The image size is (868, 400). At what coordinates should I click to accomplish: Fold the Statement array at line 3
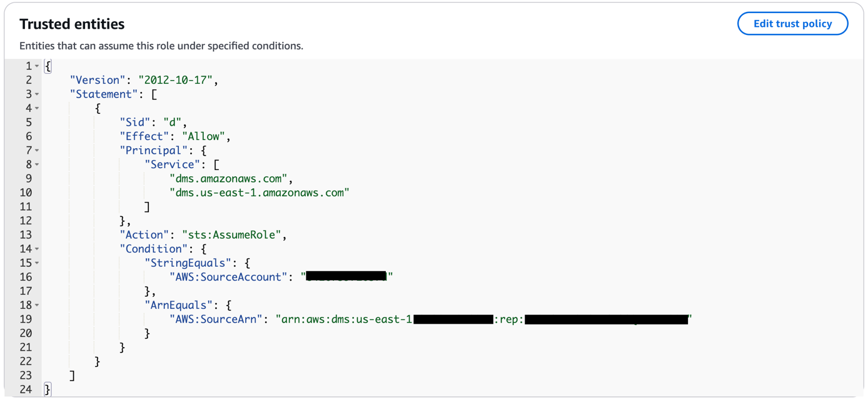point(37,94)
